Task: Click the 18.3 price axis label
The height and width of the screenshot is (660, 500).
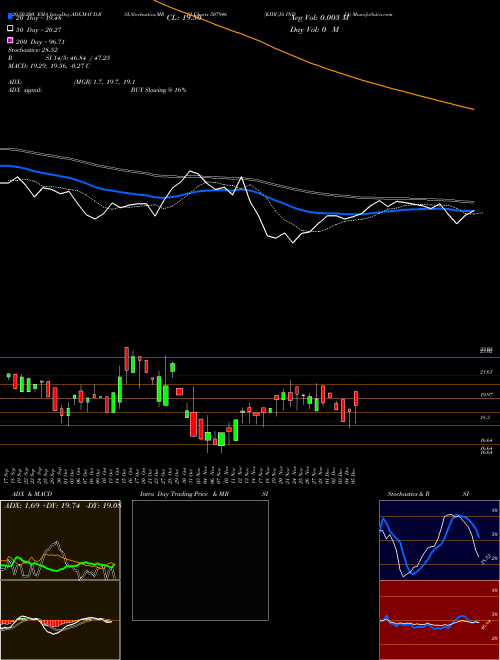Action: click(485, 418)
